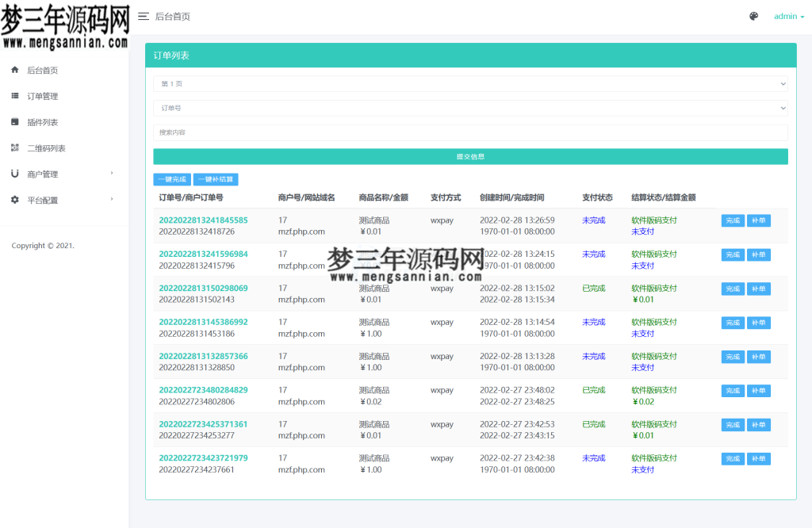812x528 pixels.
Task: Click the 二维码列表 QR code icon
Action: 14,148
